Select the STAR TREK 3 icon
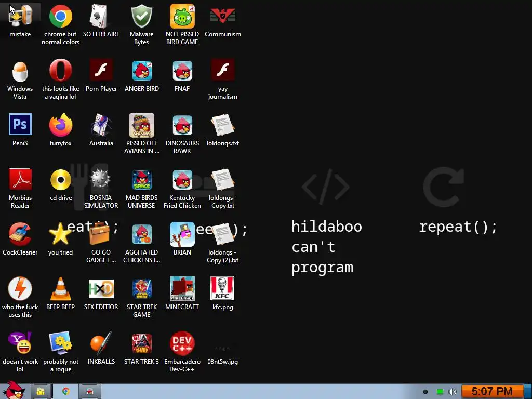This screenshot has height=399, width=532. 142,343
